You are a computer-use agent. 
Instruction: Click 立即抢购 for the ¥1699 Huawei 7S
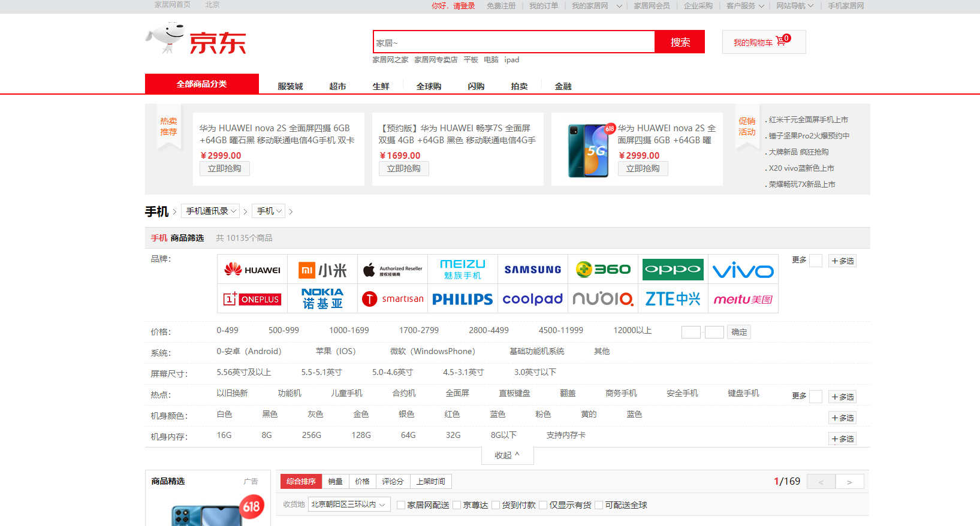pyautogui.click(x=403, y=169)
